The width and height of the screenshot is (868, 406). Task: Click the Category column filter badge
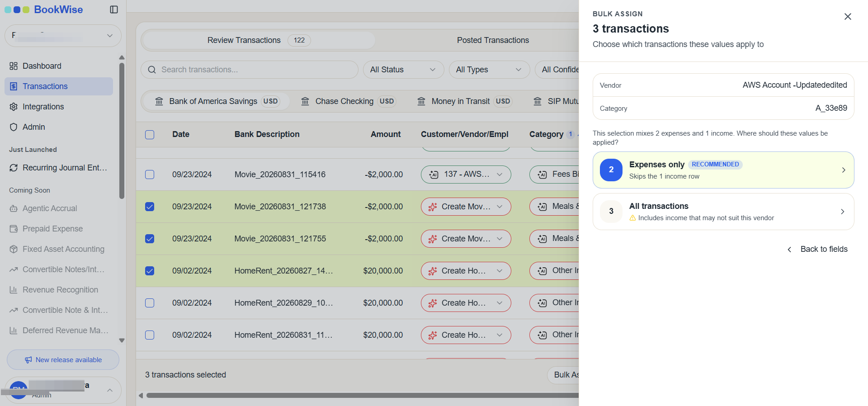(571, 134)
